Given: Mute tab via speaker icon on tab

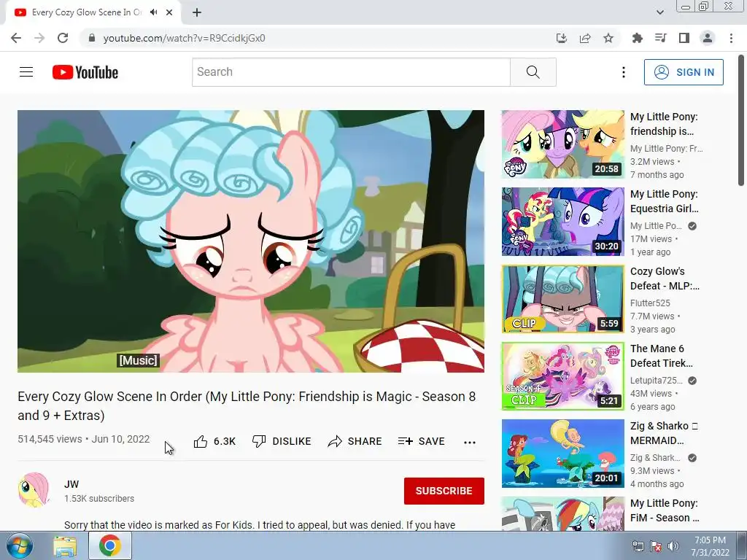Looking at the screenshot, I should pos(153,12).
